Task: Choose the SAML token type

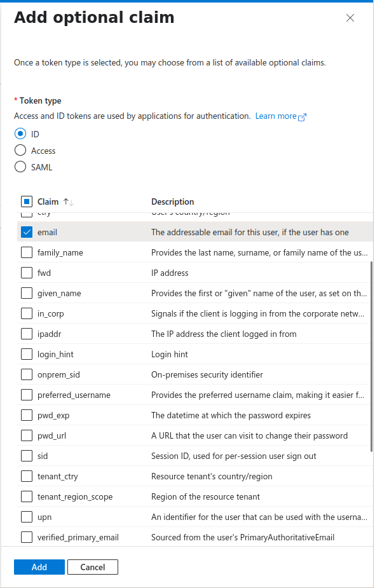Action: click(x=20, y=167)
